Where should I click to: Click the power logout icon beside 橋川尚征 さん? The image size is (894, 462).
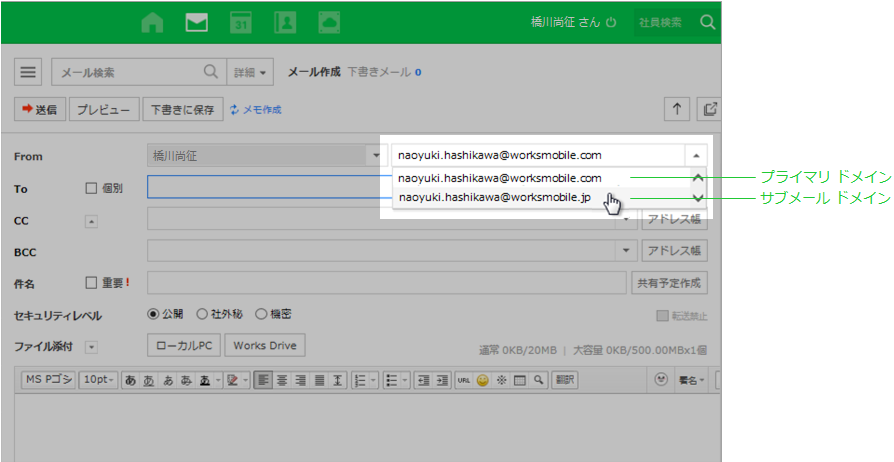point(611,22)
